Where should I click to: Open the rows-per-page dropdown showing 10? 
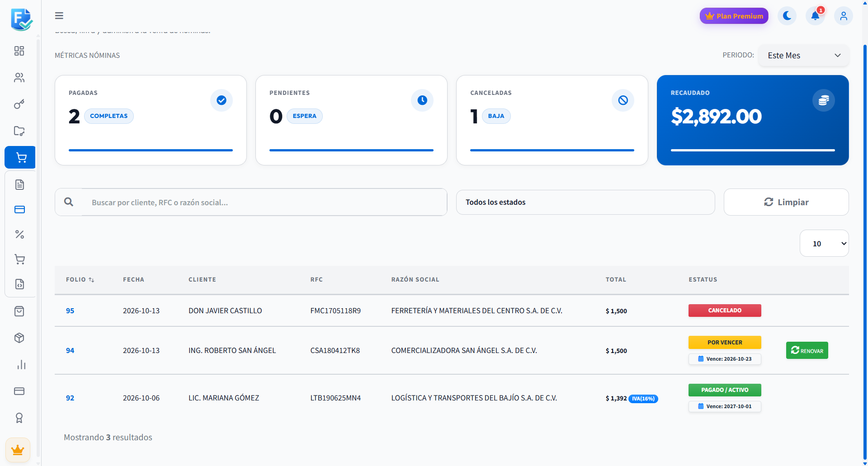point(824,244)
